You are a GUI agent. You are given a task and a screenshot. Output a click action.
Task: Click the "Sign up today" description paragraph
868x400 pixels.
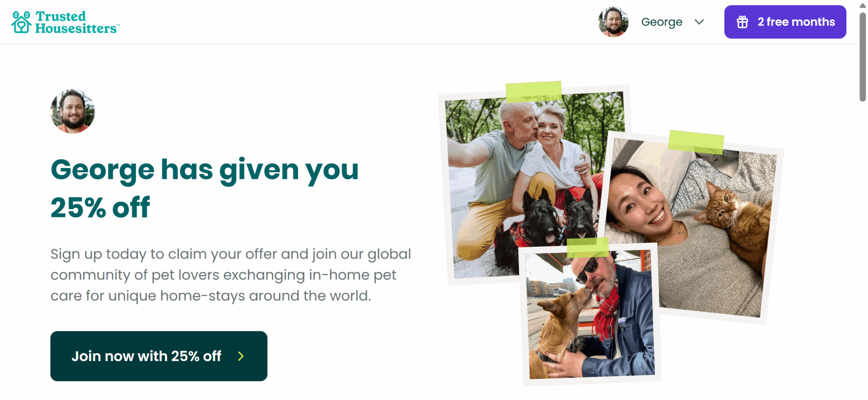pos(231,275)
